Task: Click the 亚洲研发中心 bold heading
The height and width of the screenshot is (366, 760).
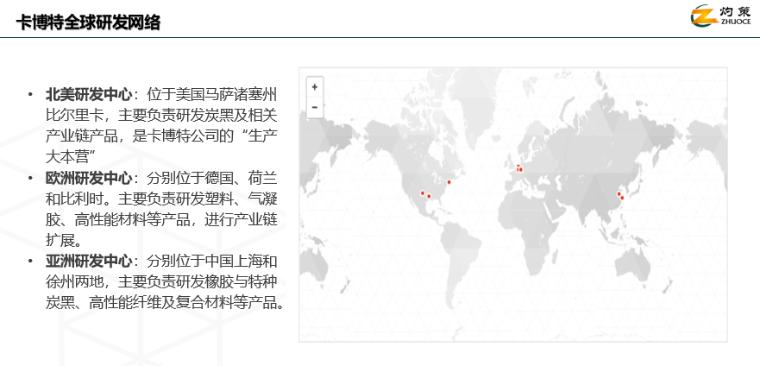Action: pos(89,262)
